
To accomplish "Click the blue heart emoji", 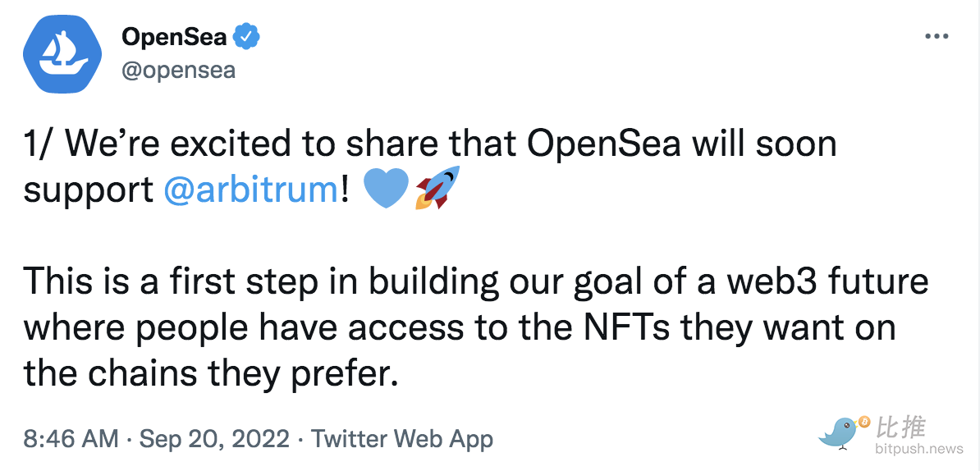I will coord(385,190).
